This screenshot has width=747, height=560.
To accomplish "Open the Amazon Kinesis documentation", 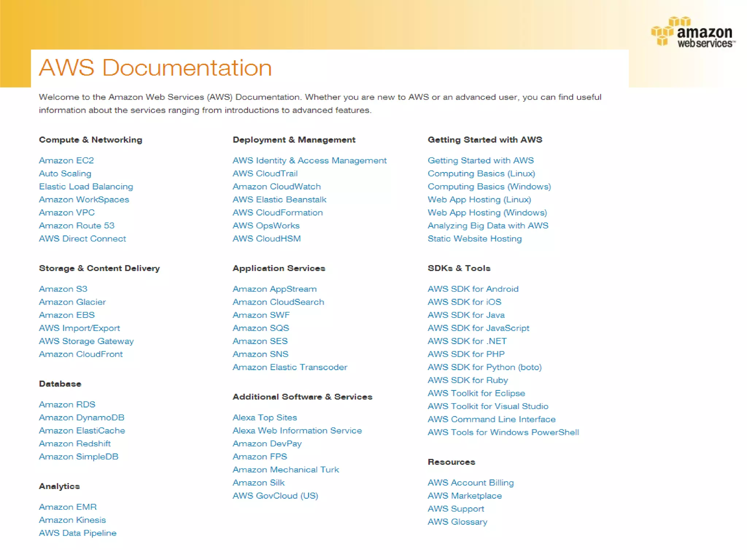I will click(72, 520).
